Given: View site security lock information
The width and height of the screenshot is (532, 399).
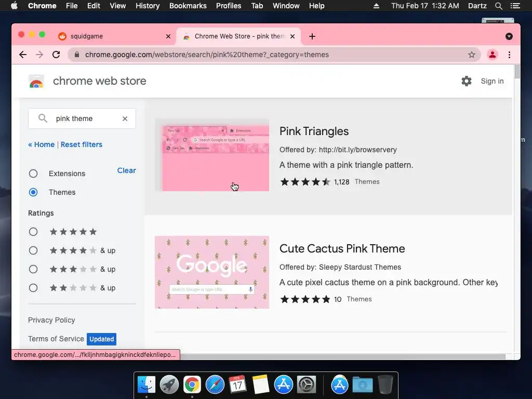Looking at the screenshot, I should click(x=77, y=55).
